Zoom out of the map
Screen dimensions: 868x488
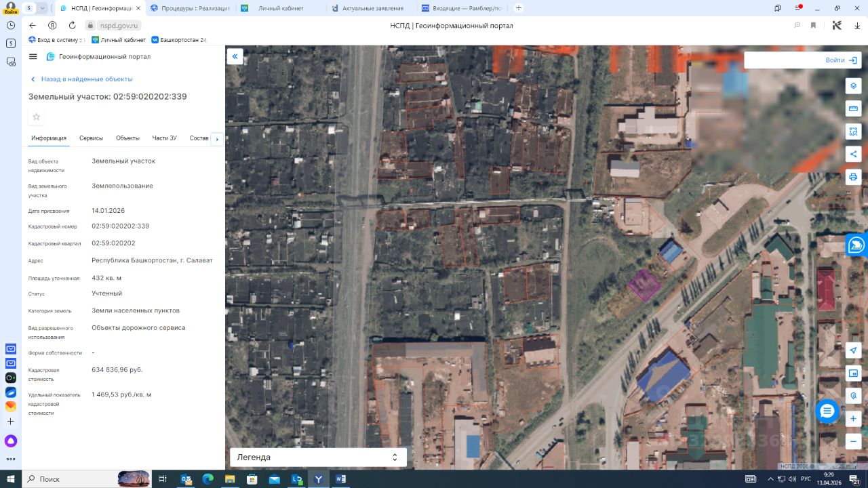point(853,441)
